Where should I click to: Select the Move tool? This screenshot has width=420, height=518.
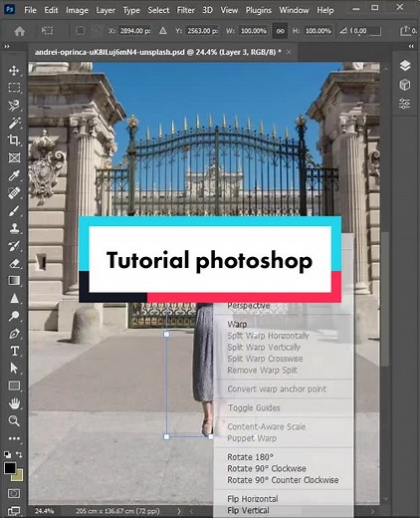14,71
